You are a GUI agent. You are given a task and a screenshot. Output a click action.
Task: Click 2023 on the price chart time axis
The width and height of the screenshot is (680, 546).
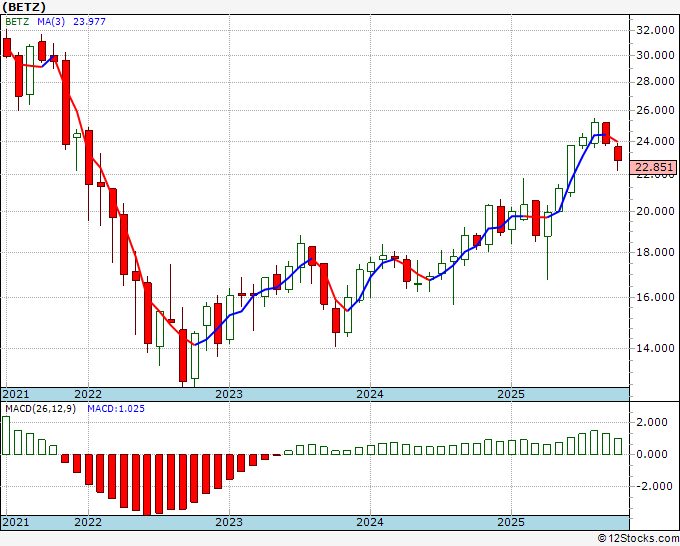[229, 394]
